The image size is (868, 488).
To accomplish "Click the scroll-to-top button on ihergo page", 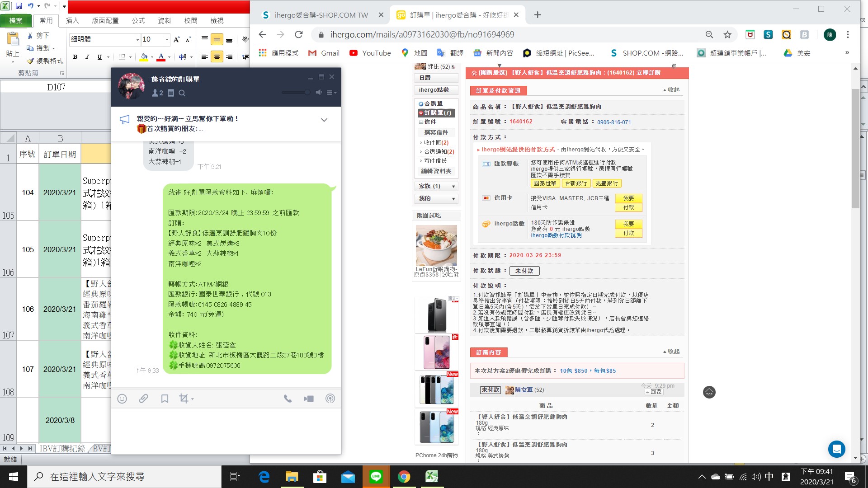I will coord(709,392).
